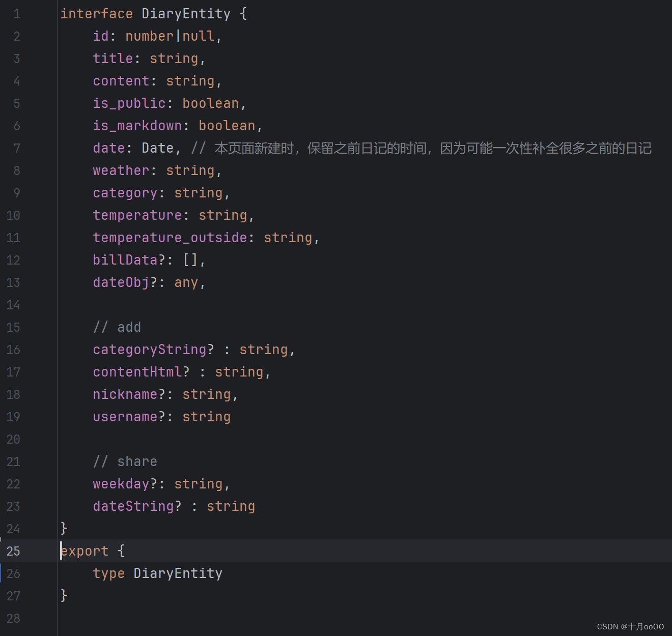
Task: Click the 'billData' property name
Action: click(125, 260)
